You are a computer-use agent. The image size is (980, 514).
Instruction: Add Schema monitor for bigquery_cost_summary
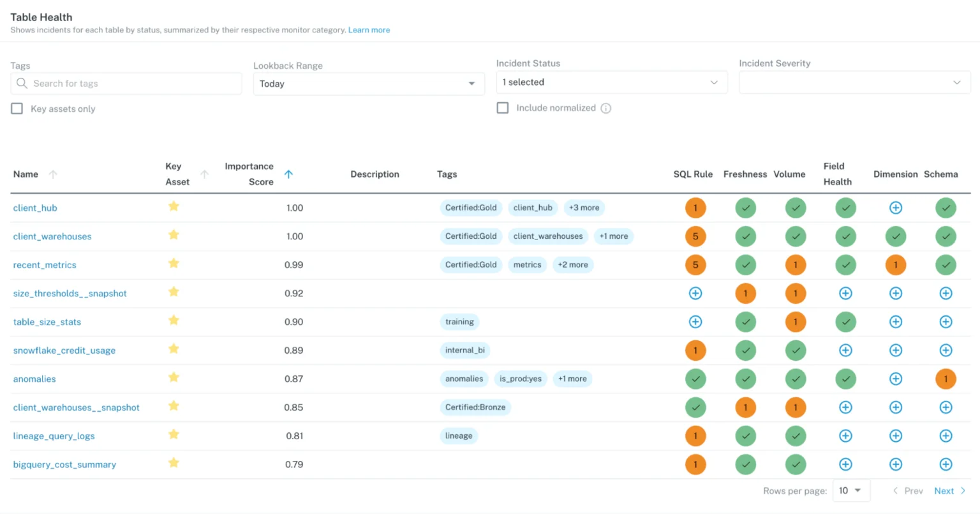click(946, 464)
